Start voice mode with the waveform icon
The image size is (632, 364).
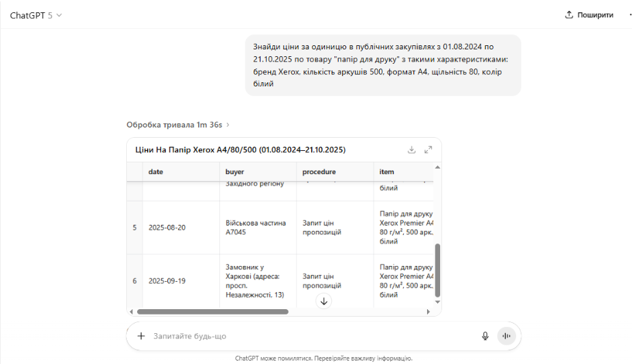[507, 336]
